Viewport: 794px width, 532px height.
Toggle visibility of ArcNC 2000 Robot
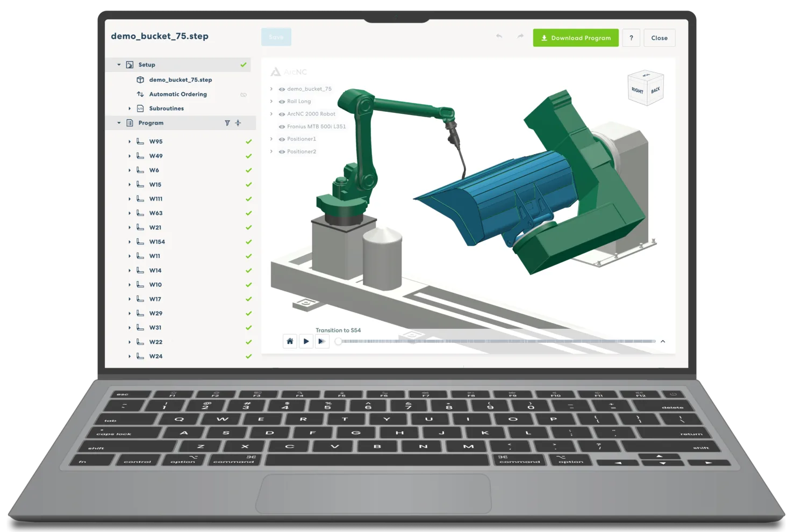pyautogui.click(x=282, y=114)
